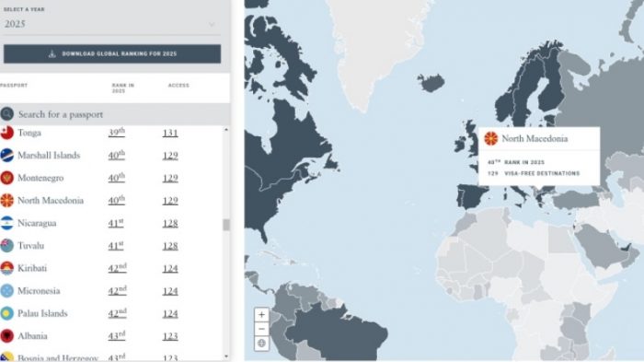Screen dimensions: 644x362
Task: Open the Select a Year 2025 dropdown
Action: coord(111,24)
